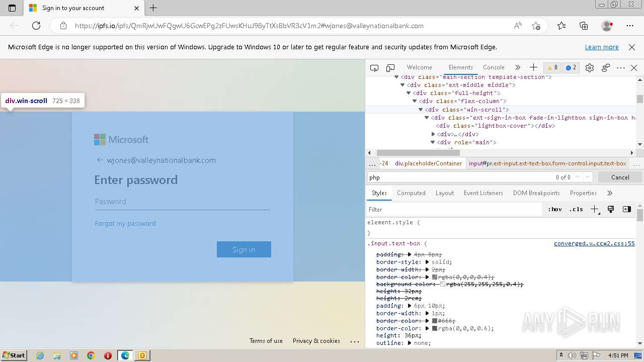The image size is (644, 362).
Task: Open the Properties tab
Action: 583,193
